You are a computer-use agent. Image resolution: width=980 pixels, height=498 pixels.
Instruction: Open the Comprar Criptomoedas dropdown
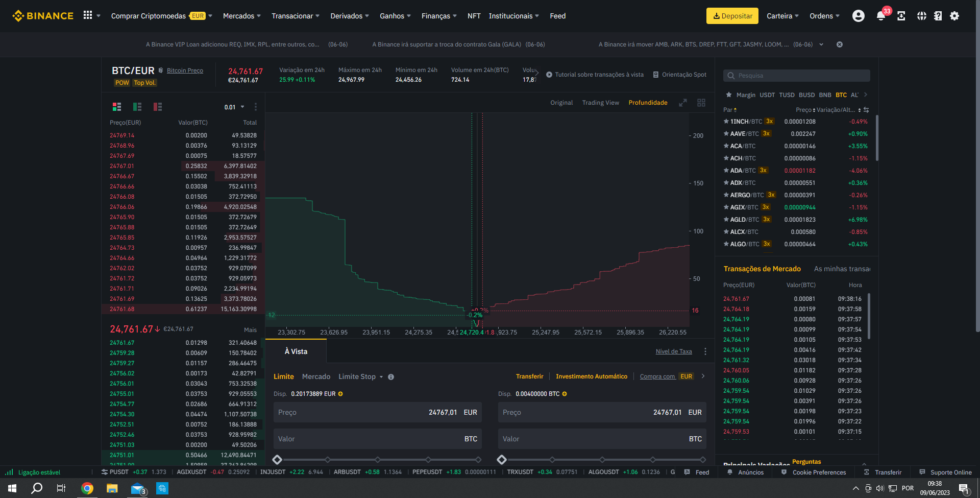click(161, 16)
